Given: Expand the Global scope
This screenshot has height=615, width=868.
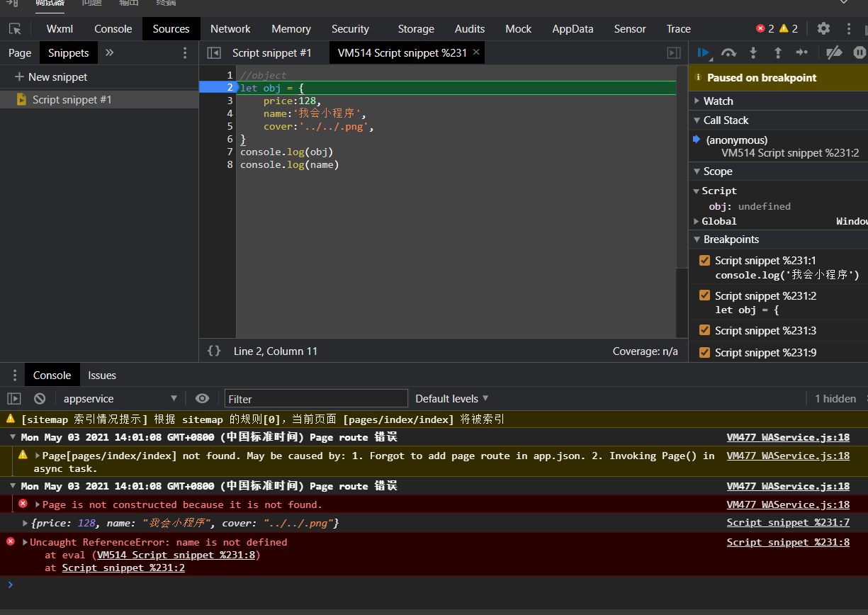Looking at the screenshot, I should [697, 222].
